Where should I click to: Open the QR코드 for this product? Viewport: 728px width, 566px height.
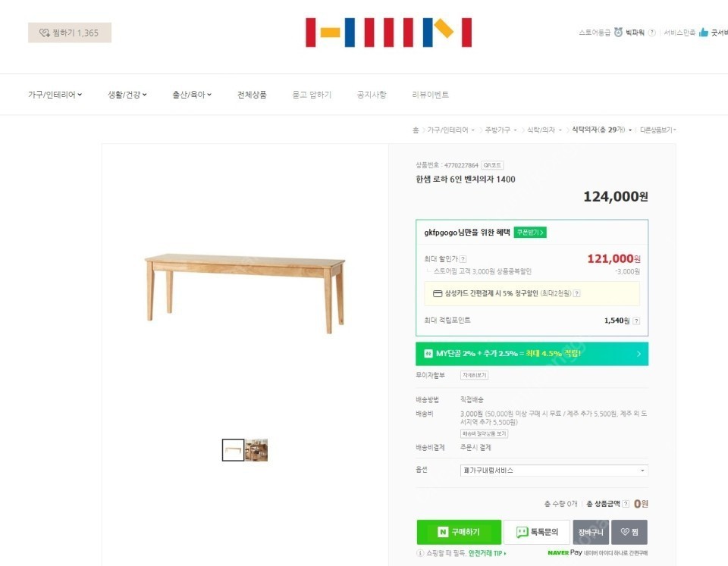[x=494, y=164]
